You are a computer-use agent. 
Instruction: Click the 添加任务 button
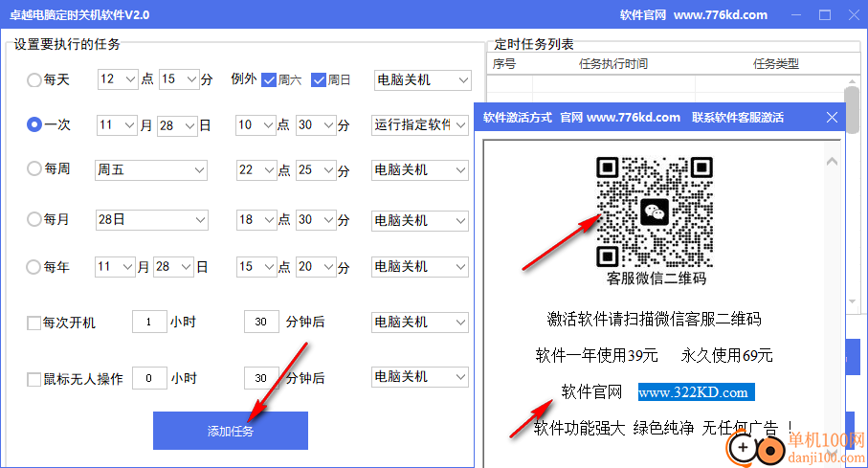pyautogui.click(x=231, y=431)
